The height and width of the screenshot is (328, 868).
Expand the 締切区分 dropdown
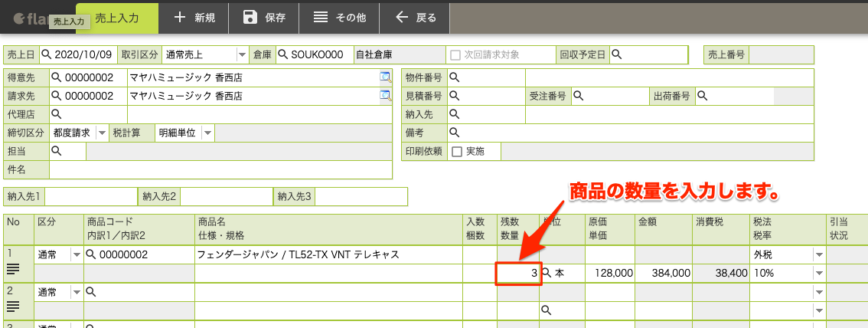pos(102,133)
